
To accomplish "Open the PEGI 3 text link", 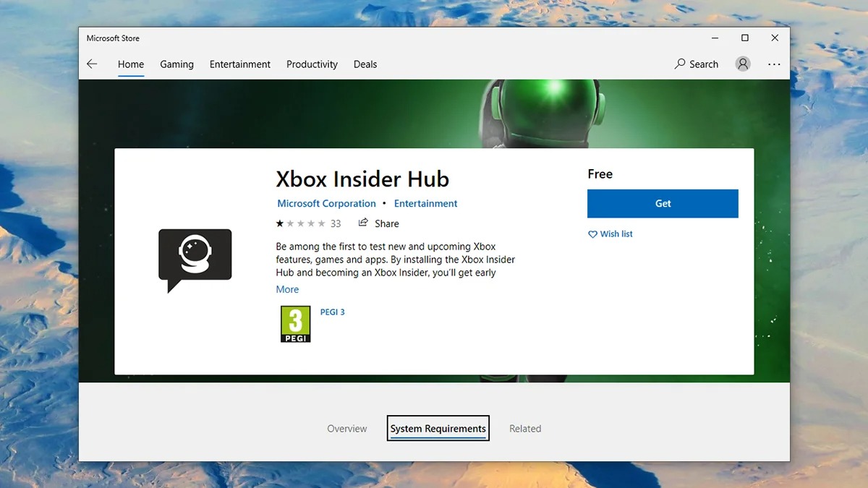I will (333, 312).
